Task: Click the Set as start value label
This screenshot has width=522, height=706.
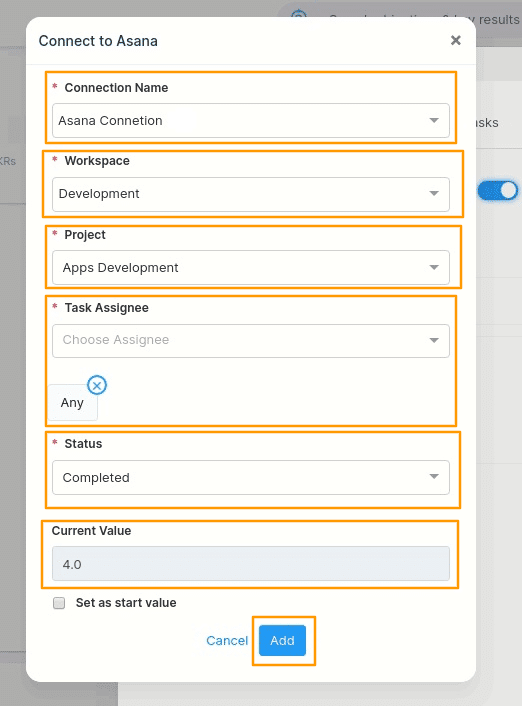Action: coord(126,603)
